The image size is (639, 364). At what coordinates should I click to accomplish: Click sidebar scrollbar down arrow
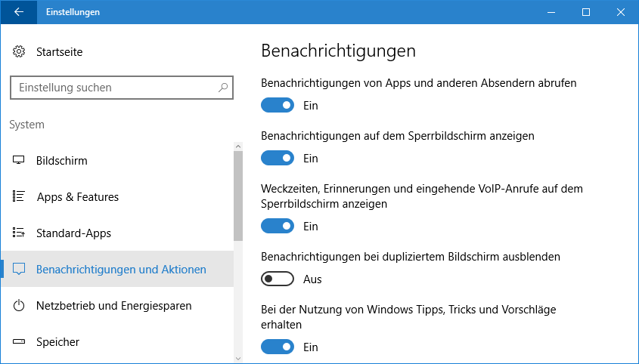238,358
